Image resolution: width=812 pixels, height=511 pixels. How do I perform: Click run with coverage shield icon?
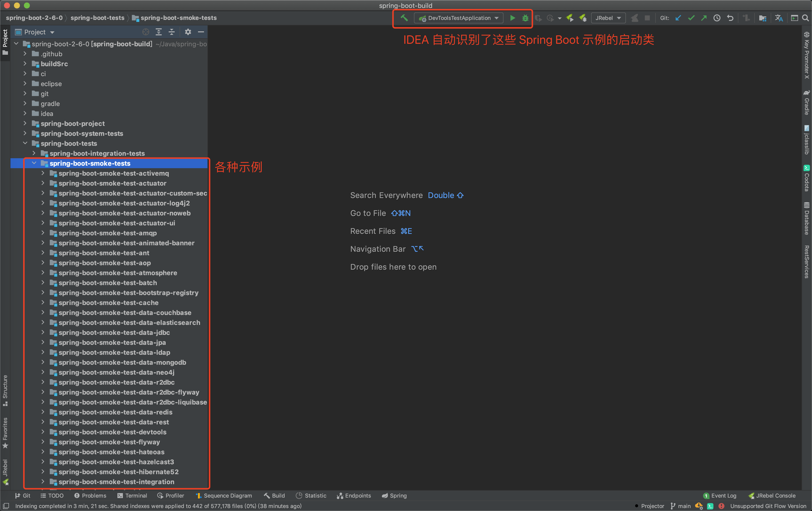coord(538,18)
